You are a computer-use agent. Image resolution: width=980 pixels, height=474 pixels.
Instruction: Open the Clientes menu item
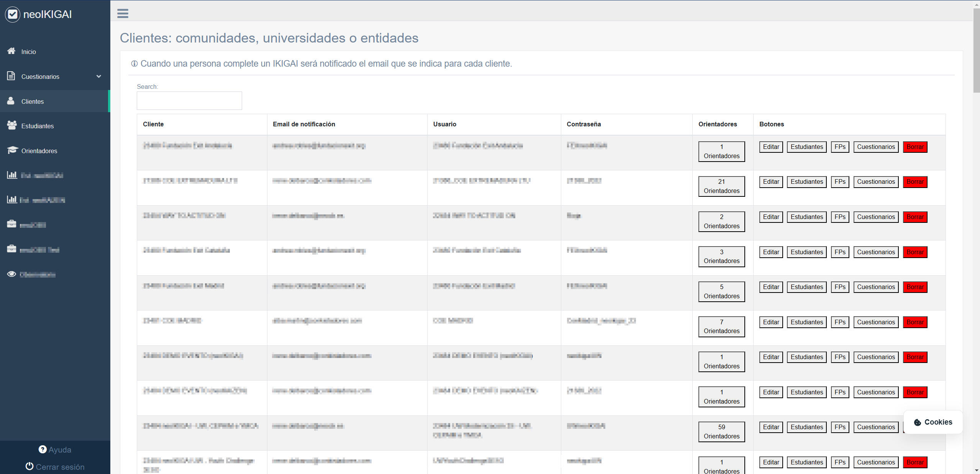click(33, 101)
